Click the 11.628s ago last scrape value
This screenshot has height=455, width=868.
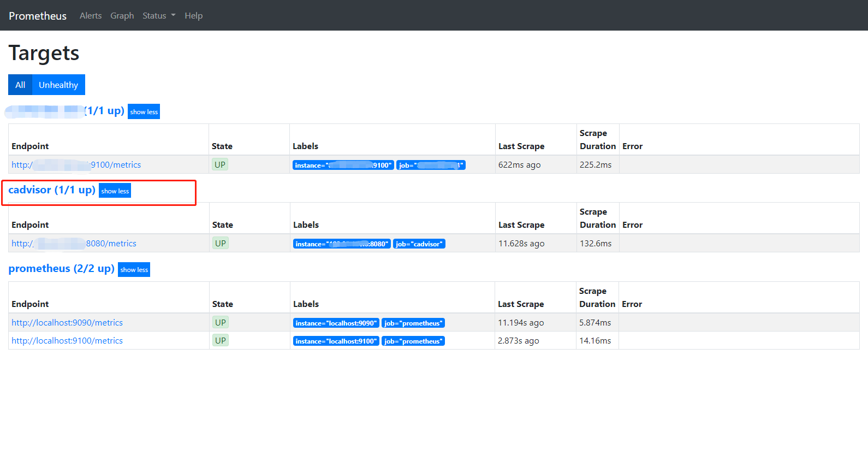pos(521,243)
